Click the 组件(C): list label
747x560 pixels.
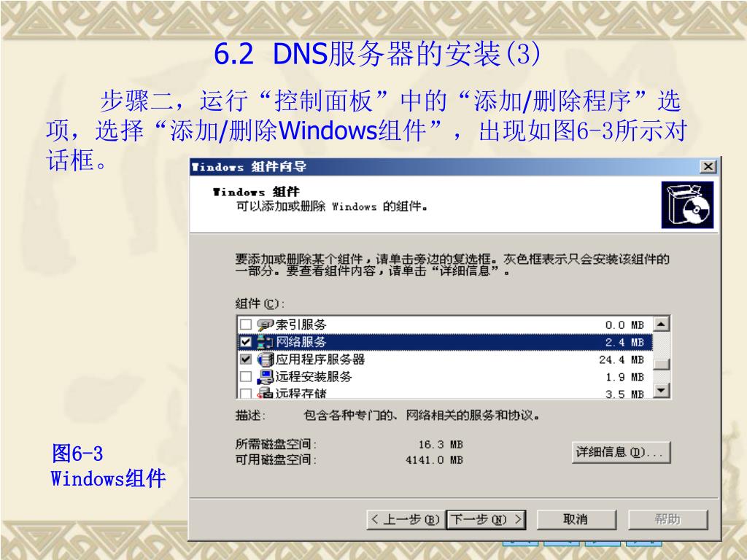pos(260,303)
